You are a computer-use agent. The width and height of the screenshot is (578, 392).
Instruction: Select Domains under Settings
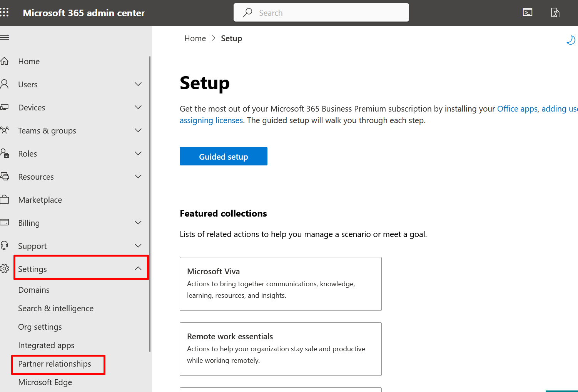(x=34, y=290)
